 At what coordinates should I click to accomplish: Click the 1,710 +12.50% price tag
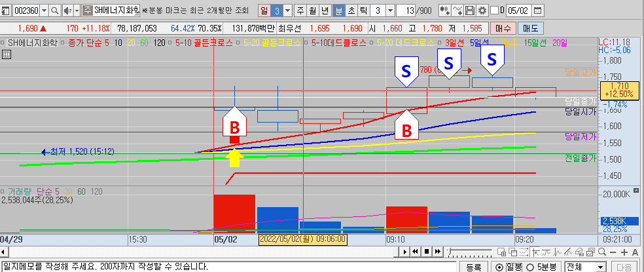click(619, 90)
